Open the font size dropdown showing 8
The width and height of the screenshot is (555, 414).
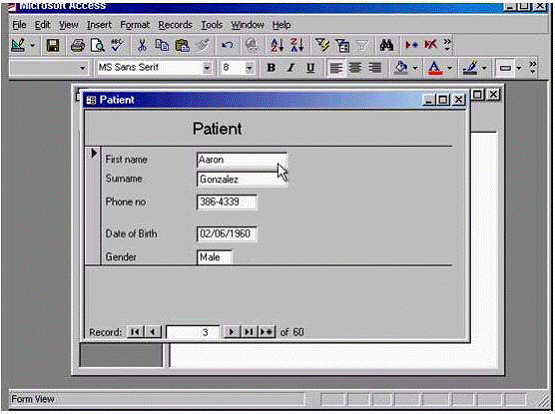[x=249, y=68]
